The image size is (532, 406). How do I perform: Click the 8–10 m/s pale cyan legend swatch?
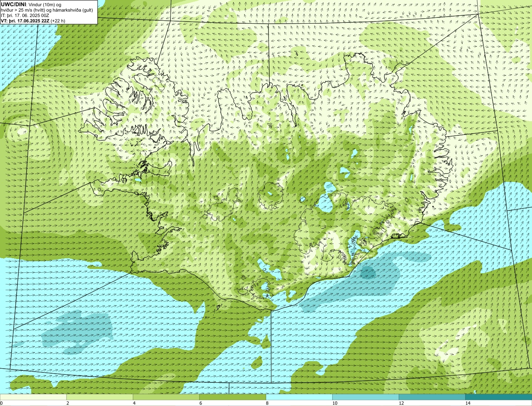pyautogui.click(x=299, y=397)
